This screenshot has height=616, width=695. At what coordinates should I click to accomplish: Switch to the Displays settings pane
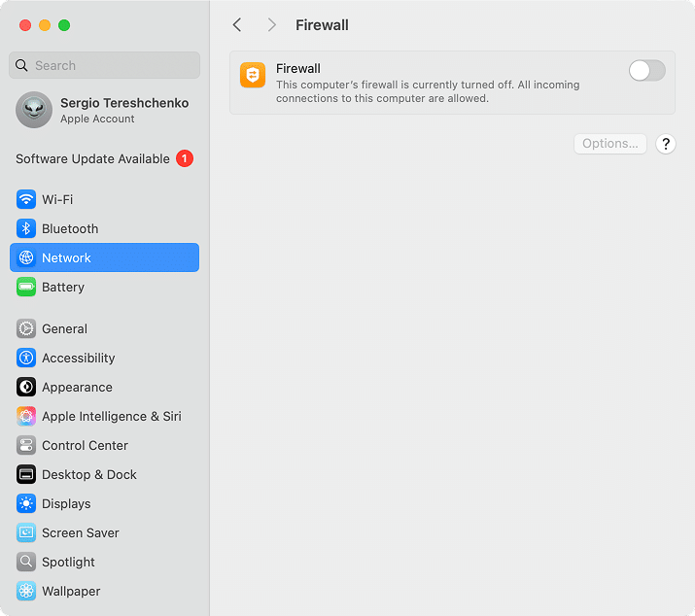(x=66, y=503)
